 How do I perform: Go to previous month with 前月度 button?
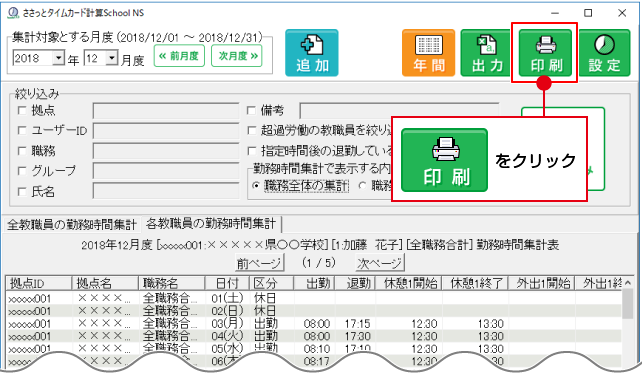179,56
